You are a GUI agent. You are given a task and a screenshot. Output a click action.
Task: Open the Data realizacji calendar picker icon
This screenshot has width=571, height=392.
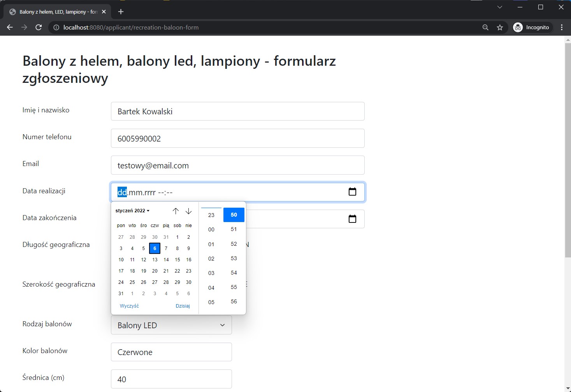click(352, 192)
